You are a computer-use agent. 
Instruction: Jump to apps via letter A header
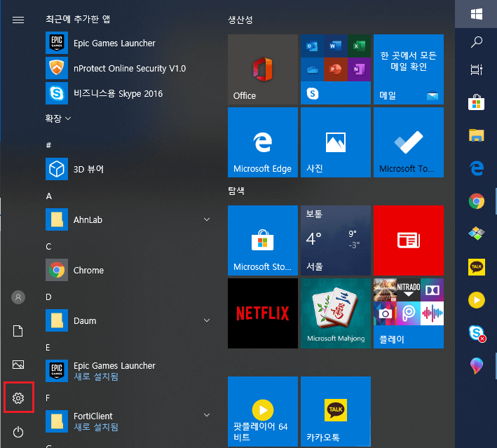49,196
